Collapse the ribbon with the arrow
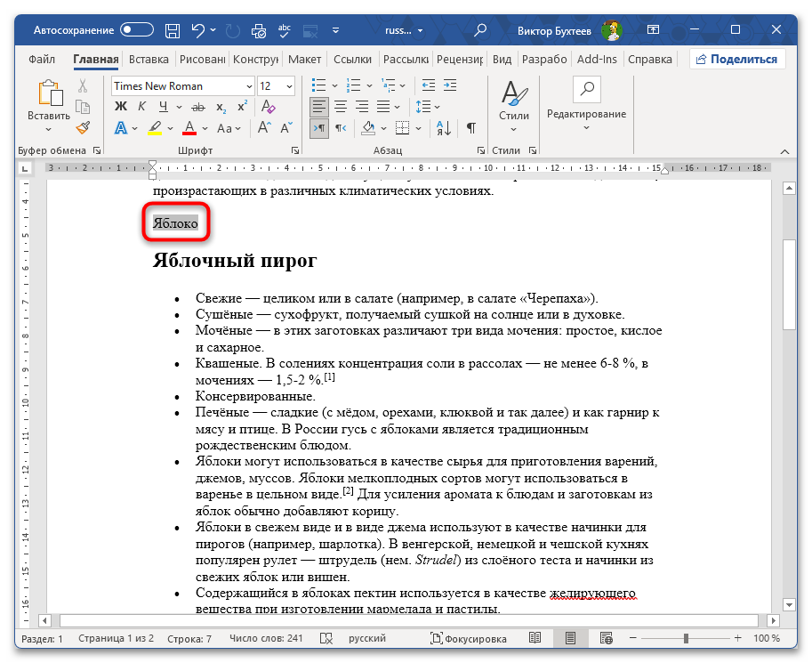 (x=784, y=151)
